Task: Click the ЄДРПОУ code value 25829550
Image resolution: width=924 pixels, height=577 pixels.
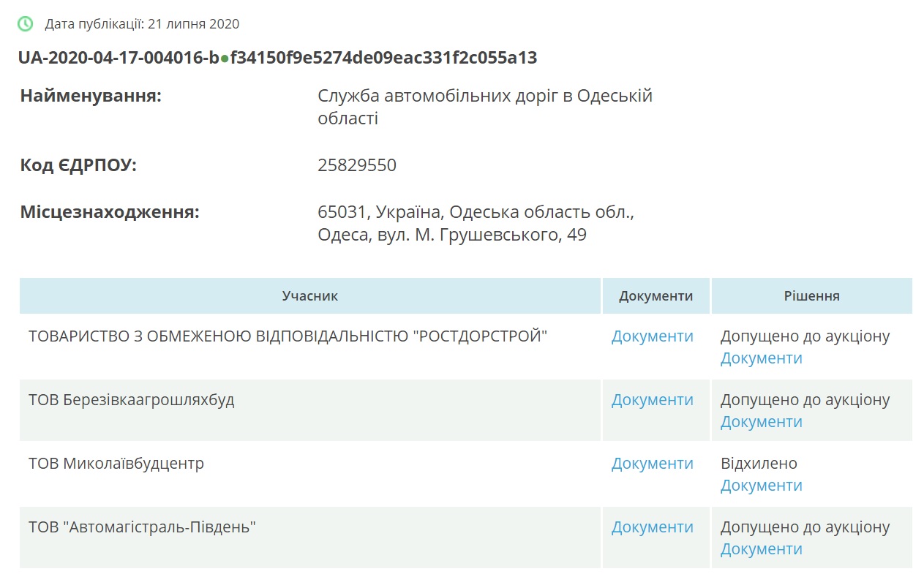Action: click(x=357, y=165)
